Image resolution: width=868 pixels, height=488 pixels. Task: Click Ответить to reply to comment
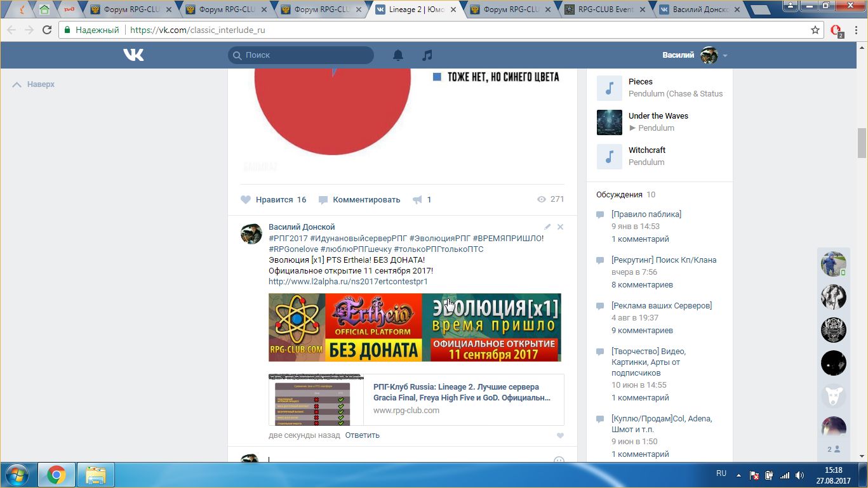point(362,435)
